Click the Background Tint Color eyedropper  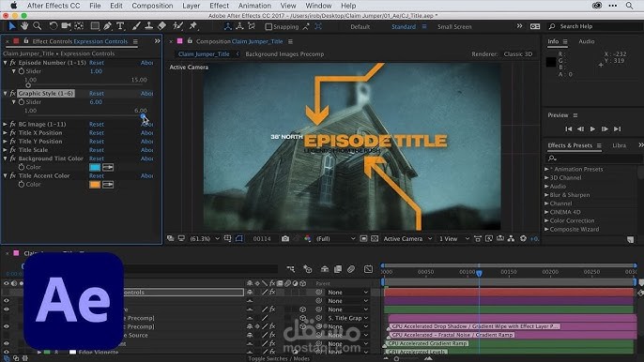(108, 168)
